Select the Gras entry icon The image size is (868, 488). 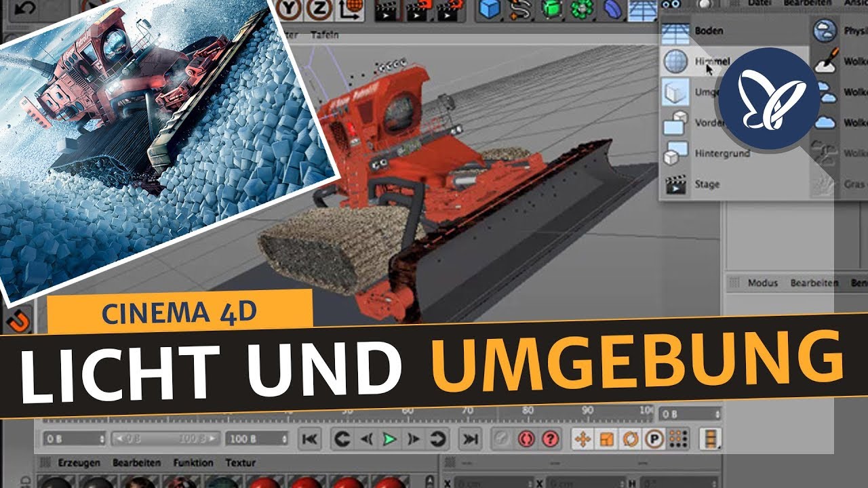tap(825, 183)
